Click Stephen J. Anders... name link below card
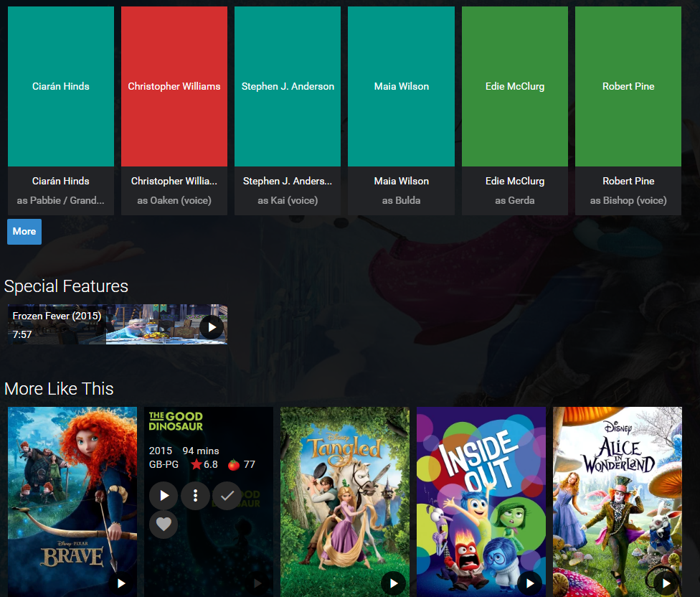Viewport: 700px width, 597px height. (x=288, y=182)
